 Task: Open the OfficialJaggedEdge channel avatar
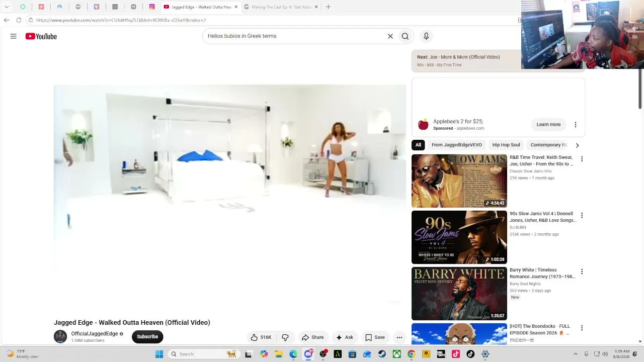(60, 336)
